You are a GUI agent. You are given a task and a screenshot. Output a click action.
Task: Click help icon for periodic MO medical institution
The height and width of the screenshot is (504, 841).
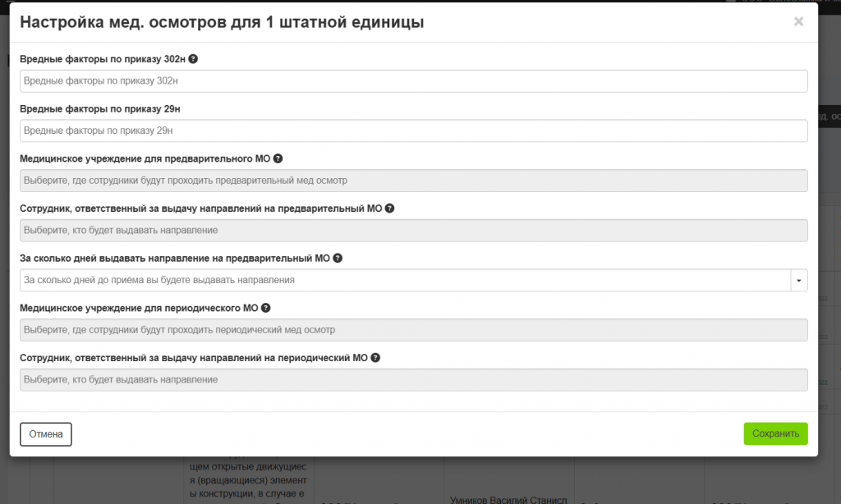(x=265, y=309)
